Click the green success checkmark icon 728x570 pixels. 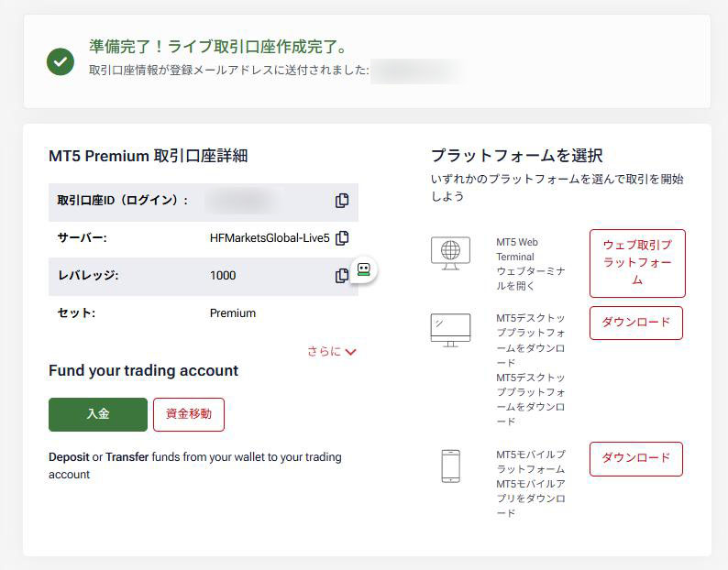click(61, 61)
